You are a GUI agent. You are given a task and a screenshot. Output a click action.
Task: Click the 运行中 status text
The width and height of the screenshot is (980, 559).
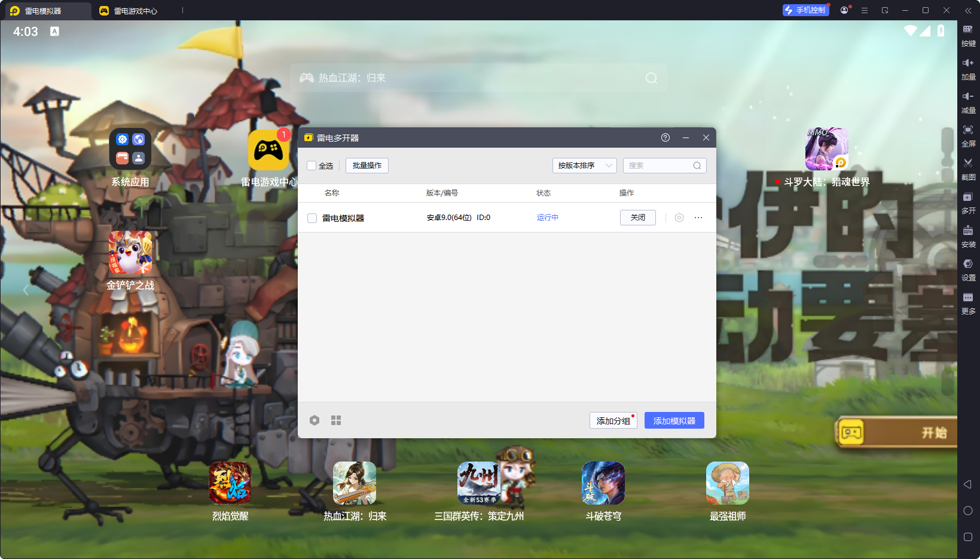coord(548,218)
